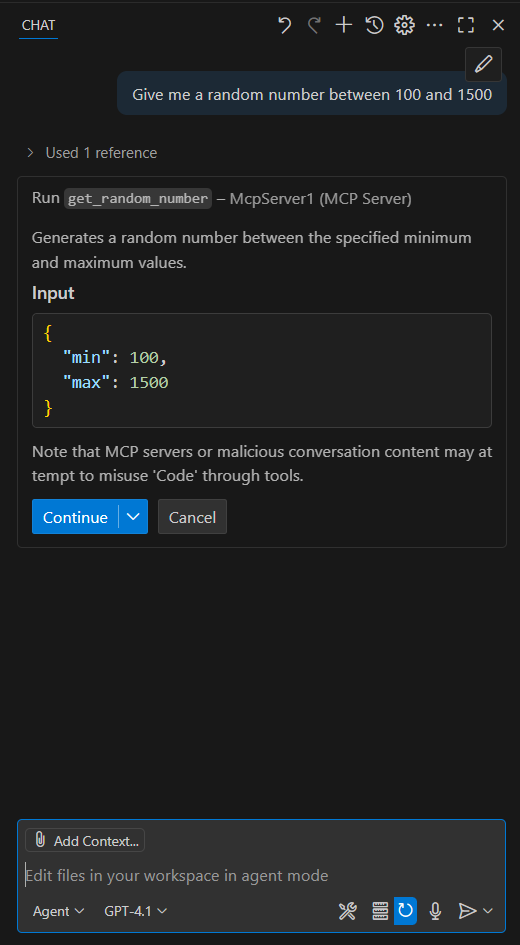This screenshot has height=945, width=520.
Task: Open send options chevron next to send
Action: 488,911
